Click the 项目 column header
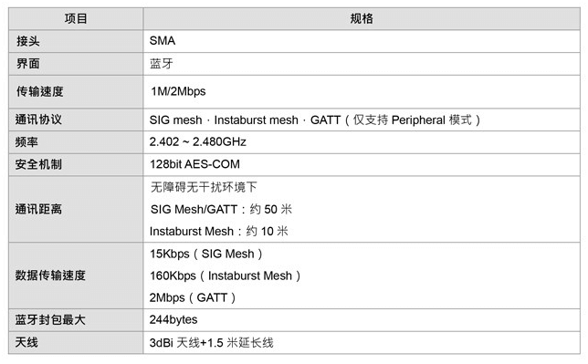Viewport: 588px width, 364px height. (x=76, y=18)
